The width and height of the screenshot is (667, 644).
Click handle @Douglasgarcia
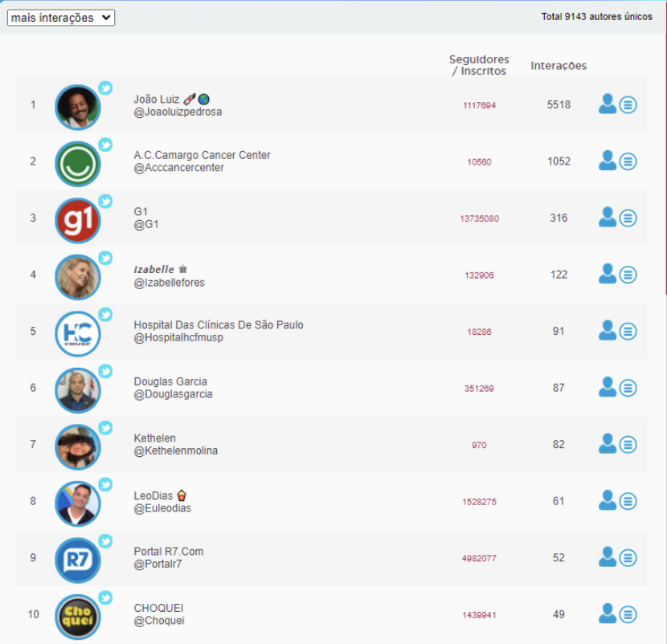[173, 394]
